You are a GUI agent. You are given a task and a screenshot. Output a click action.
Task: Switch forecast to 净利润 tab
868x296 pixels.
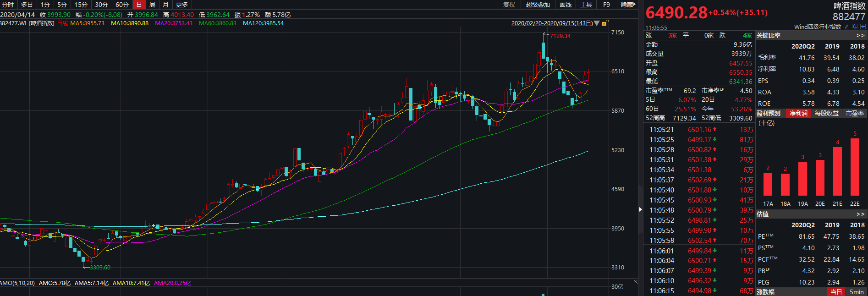coord(798,113)
